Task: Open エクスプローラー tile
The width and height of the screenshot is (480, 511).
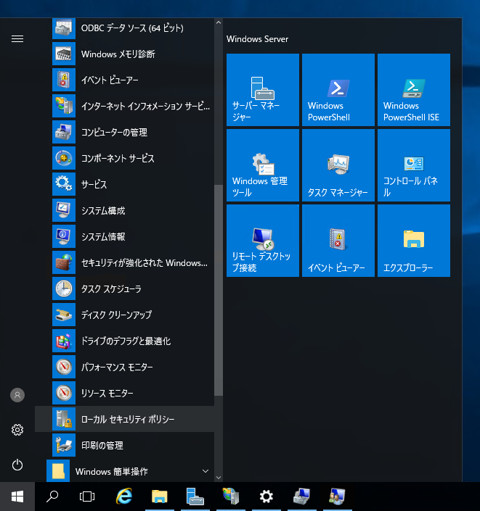Action: click(x=414, y=241)
